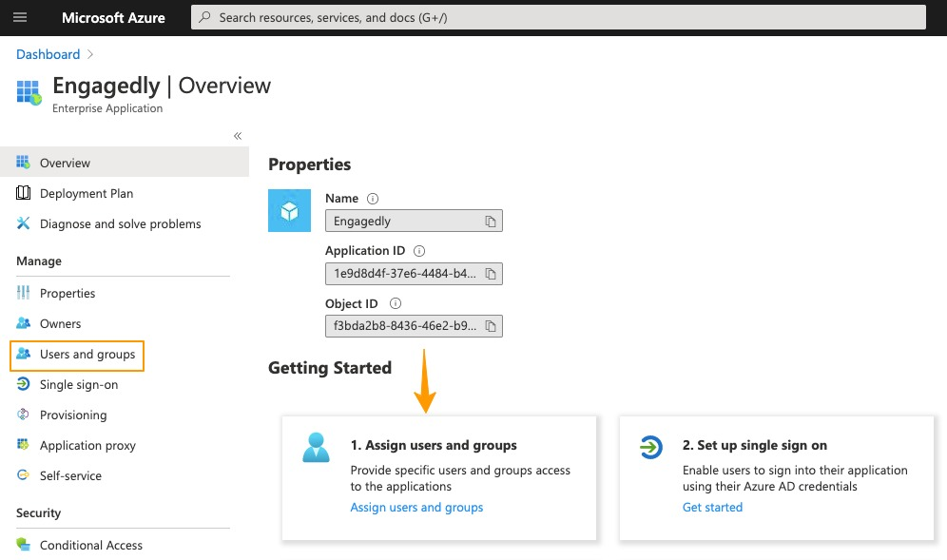Click the Application proxy icon
The image size is (947, 560).
click(x=23, y=445)
